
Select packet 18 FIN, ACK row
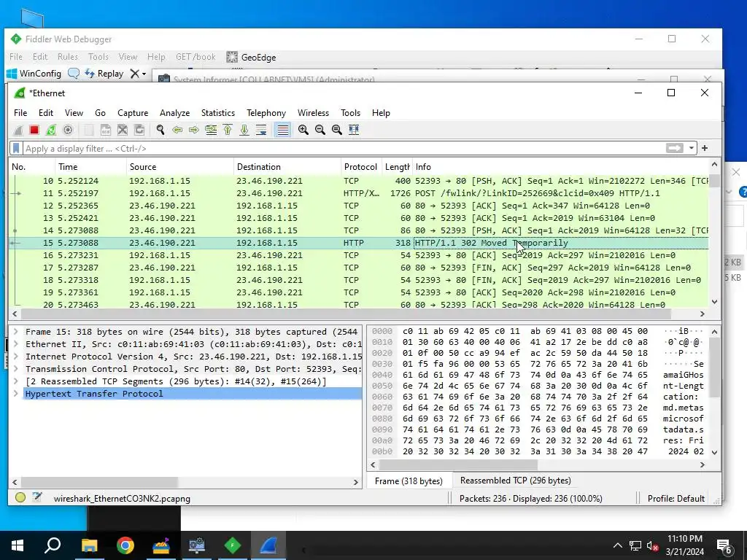[x=359, y=280]
